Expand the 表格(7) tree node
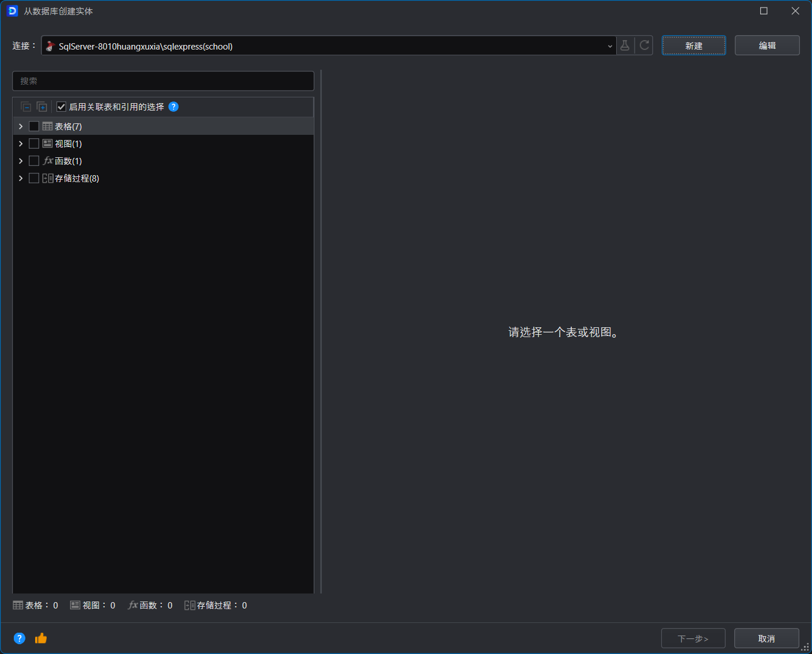 pyautogui.click(x=21, y=126)
